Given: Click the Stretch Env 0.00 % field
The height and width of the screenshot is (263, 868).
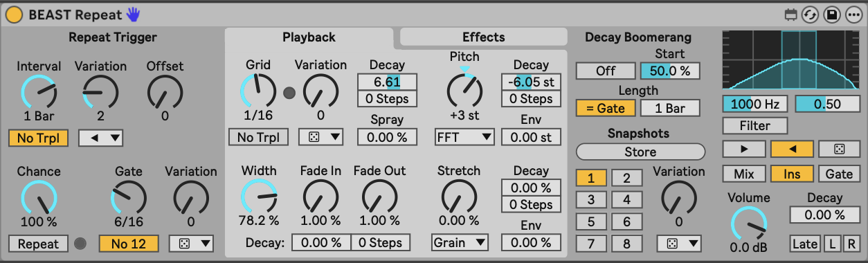Looking at the screenshot, I should 531,243.
